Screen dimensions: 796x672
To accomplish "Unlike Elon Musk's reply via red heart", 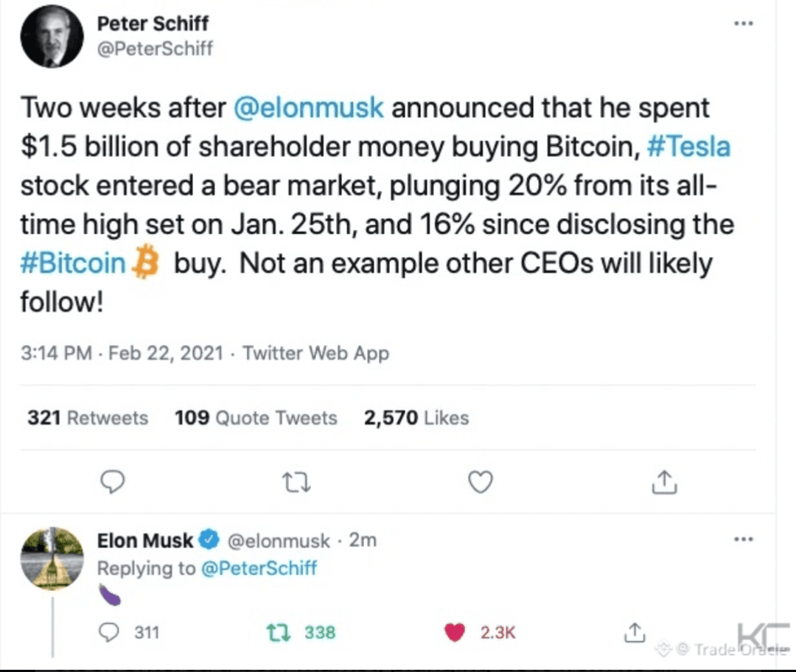I will pyautogui.click(x=457, y=631).
